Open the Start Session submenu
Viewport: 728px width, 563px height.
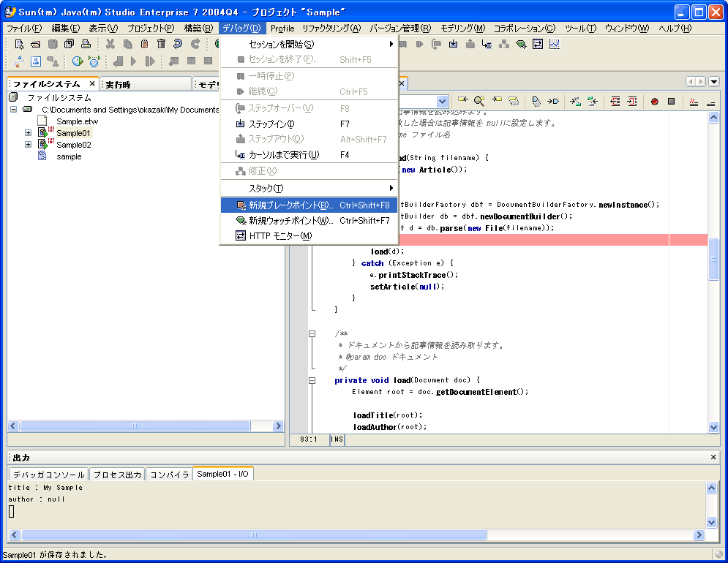[x=309, y=44]
